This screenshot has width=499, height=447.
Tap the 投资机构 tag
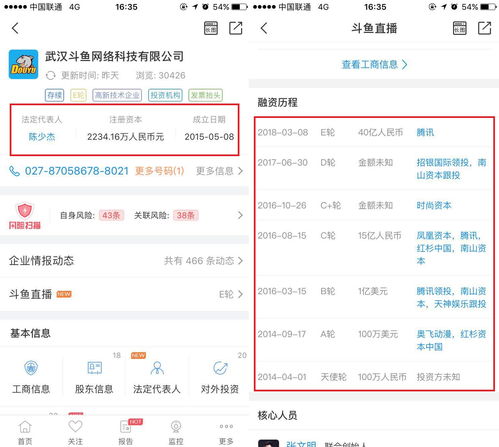point(165,95)
